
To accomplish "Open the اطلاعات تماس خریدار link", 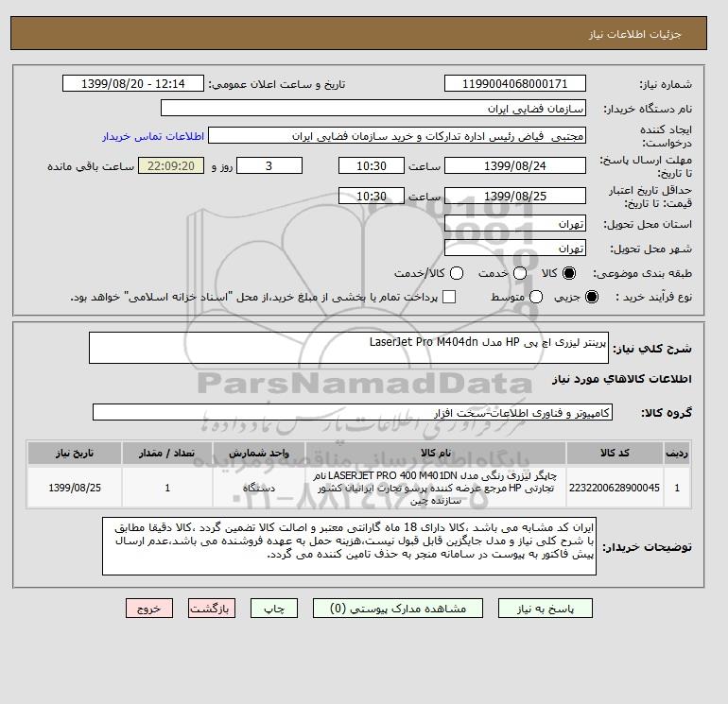I will [153, 136].
